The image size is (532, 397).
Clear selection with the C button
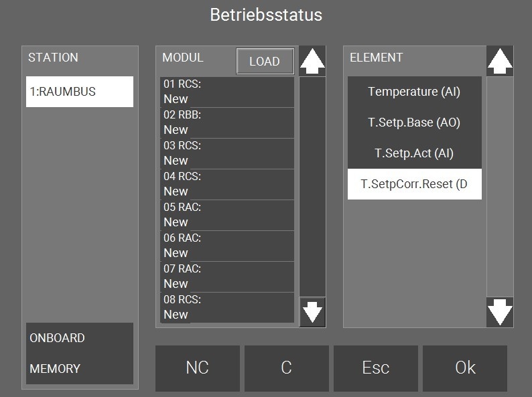click(x=286, y=368)
